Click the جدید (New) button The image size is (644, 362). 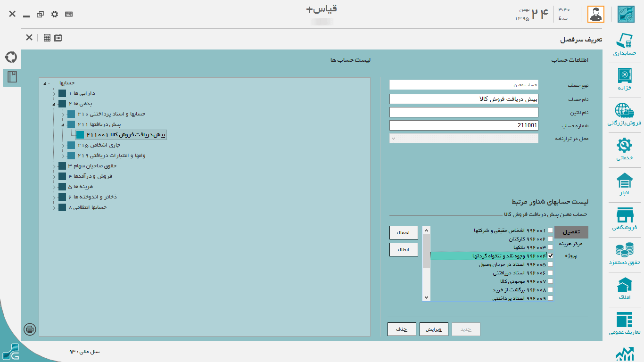point(466,329)
